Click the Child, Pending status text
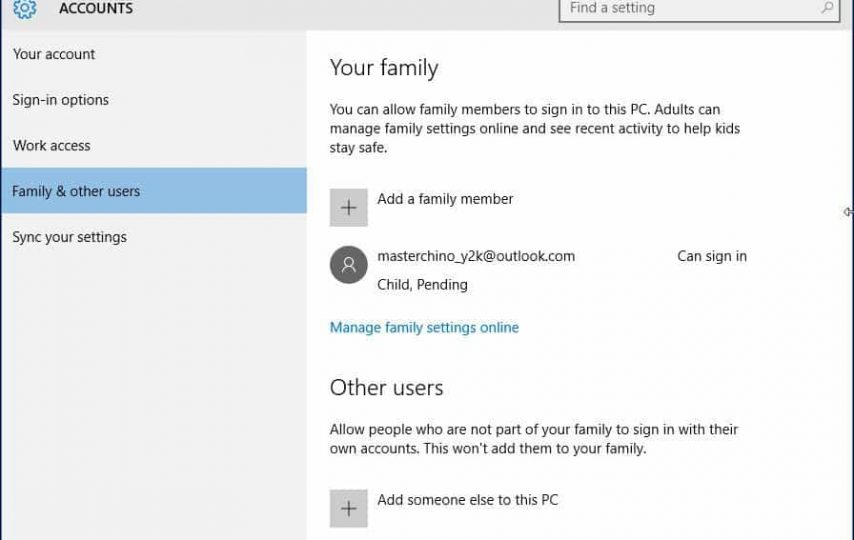 coord(422,284)
